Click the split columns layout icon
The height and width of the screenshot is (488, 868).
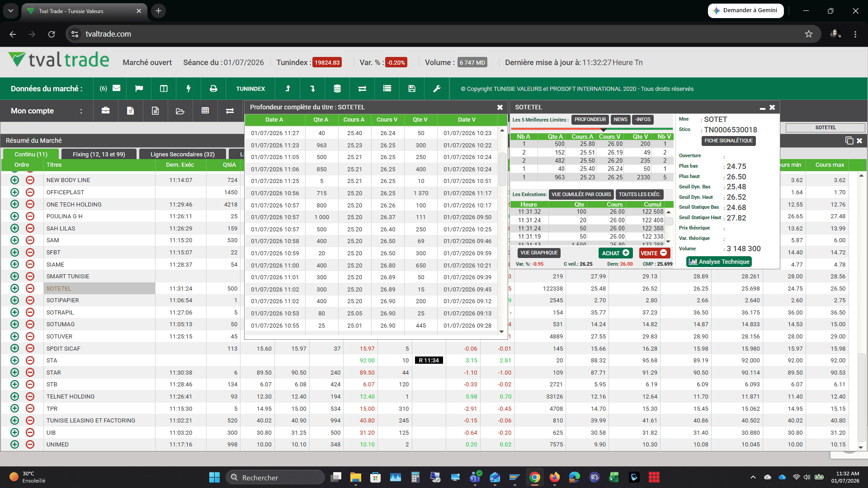[x=164, y=89]
